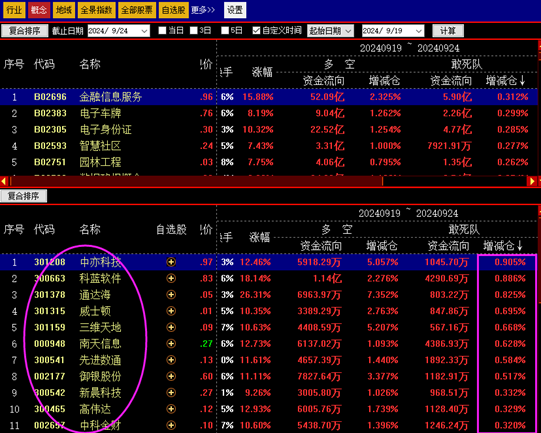541x433 pixels.
Task: Click the 0.905% 增减仓 value
Action: (510, 262)
